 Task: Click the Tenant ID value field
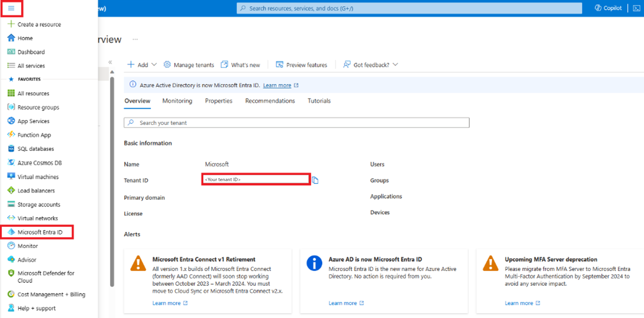click(256, 179)
